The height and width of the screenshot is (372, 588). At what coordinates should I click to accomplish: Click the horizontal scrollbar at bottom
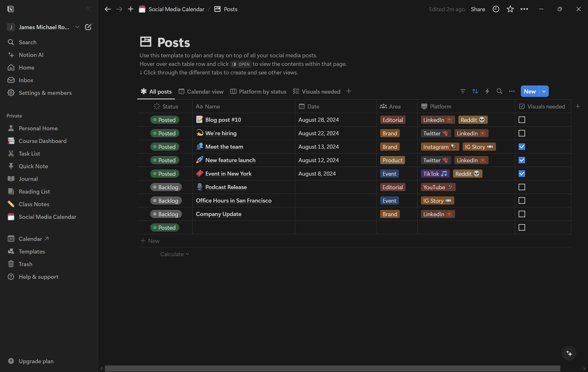pyautogui.click(x=332, y=368)
